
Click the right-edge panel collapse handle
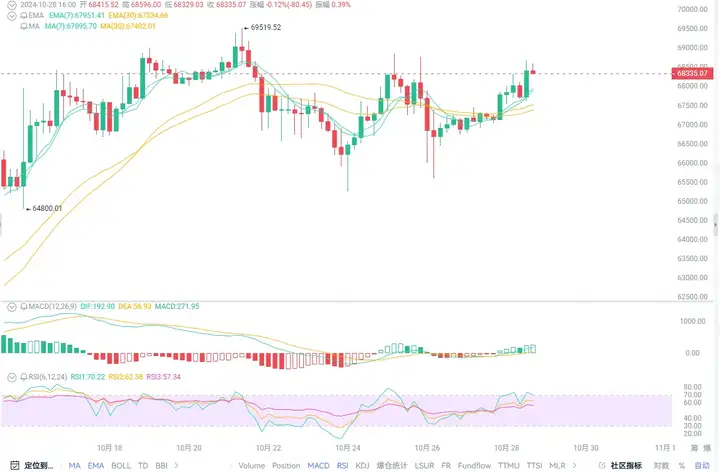click(716, 224)
